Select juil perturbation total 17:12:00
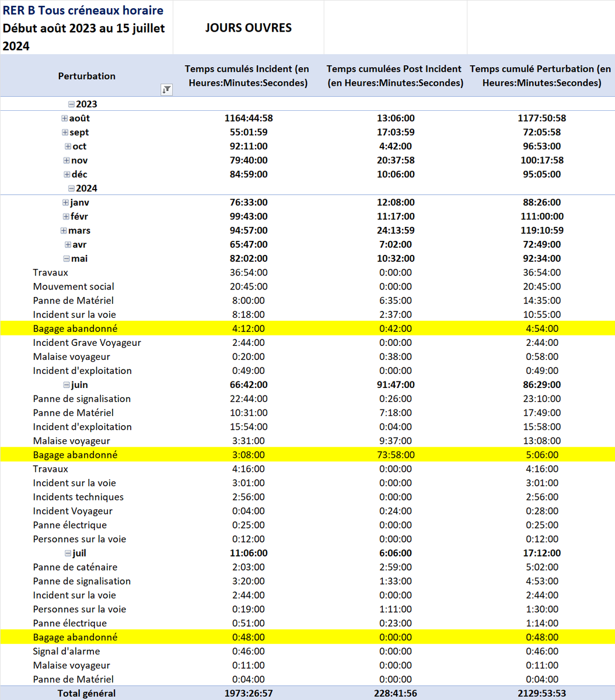This screenshot has height=700, width=615. (x=541, y=553)
